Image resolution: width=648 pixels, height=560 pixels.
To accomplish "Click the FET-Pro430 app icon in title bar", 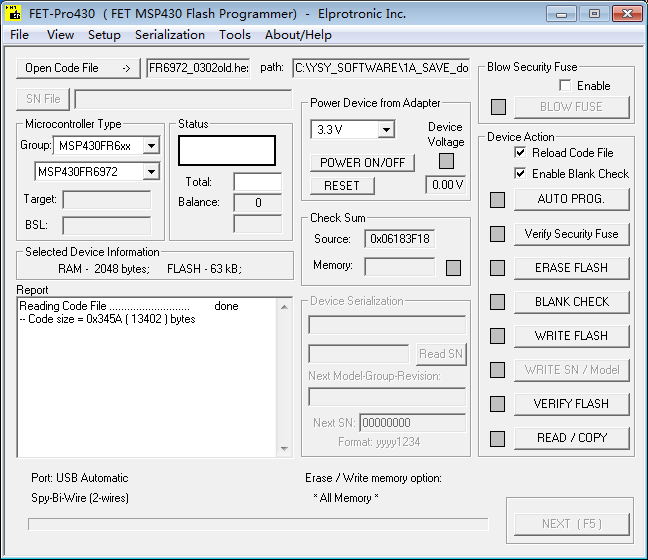I will (x=13, y=13).
